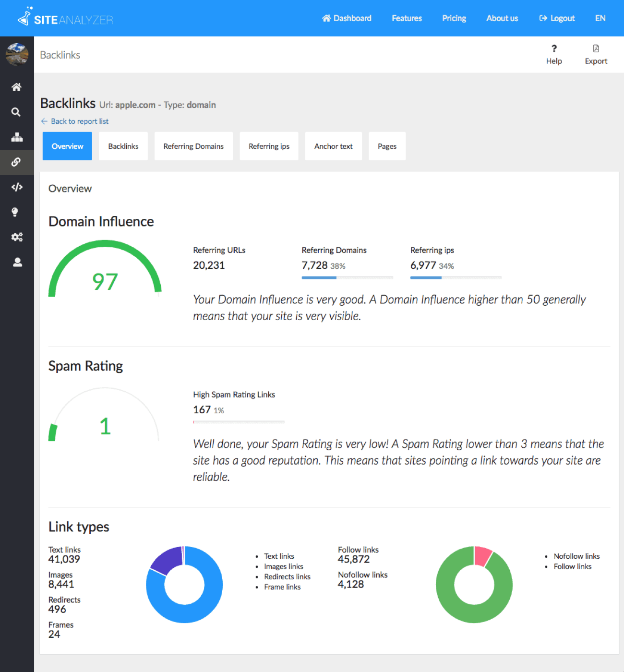Open the Pages tab
Viewport: 624px width, 672px height.
[387, 146]
